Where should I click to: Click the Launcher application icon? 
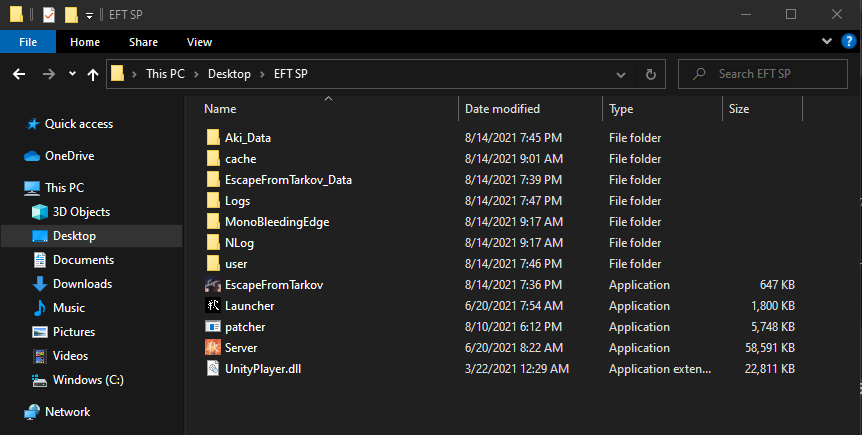click(213, 305)
